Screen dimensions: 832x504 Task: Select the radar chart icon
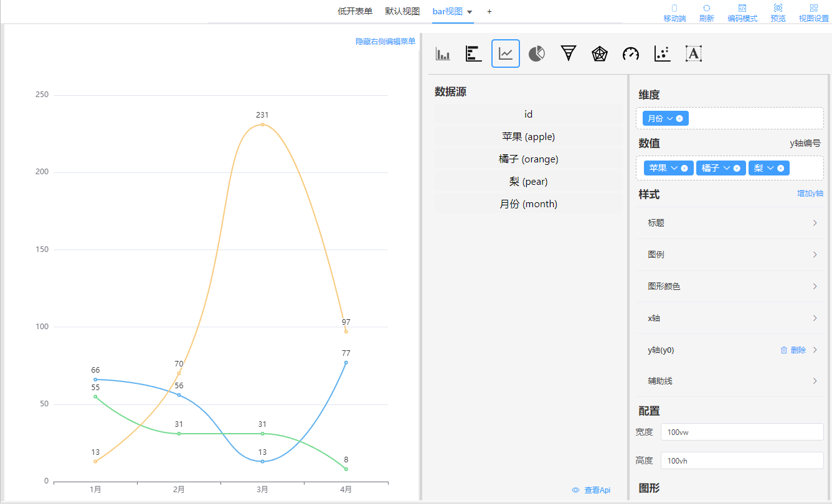click(x=599, y=54)
